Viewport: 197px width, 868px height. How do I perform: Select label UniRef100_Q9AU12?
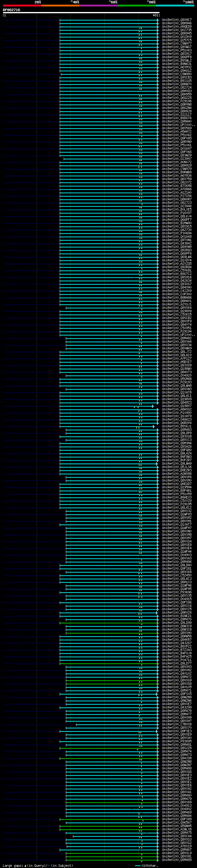pyautogui.click(x=177, y=71)
